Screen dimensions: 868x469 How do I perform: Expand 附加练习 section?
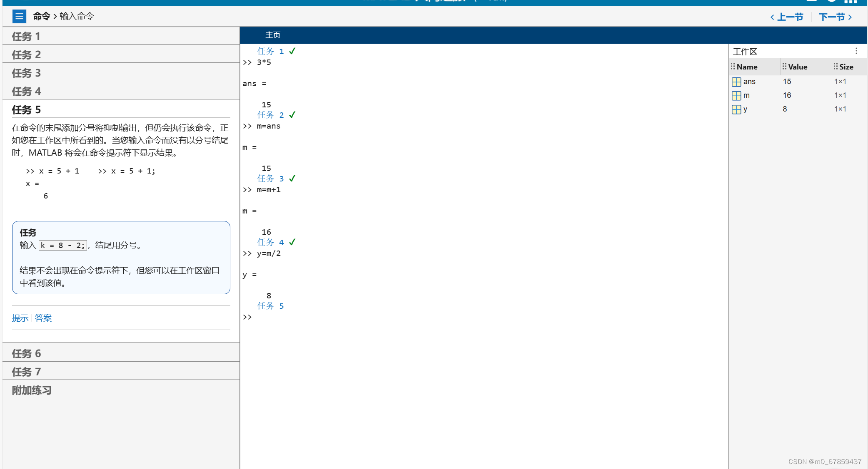[x=32, y=390]
